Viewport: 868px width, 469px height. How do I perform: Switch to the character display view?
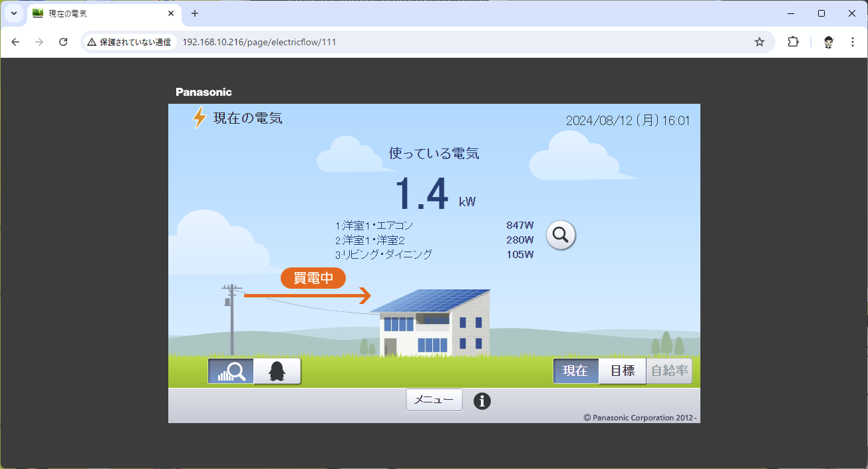pos(277,371)
